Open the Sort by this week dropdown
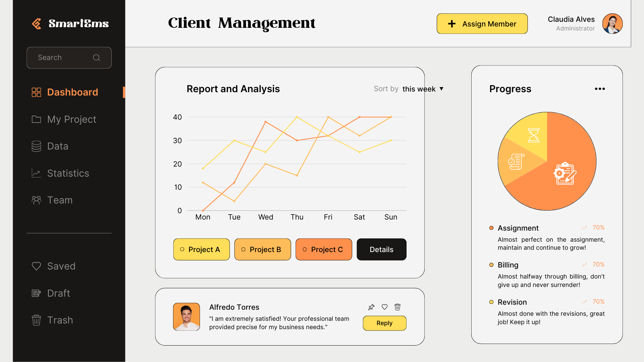Image resolution: width=644 pixels, height=362 pixels. (x=423, y=89)
